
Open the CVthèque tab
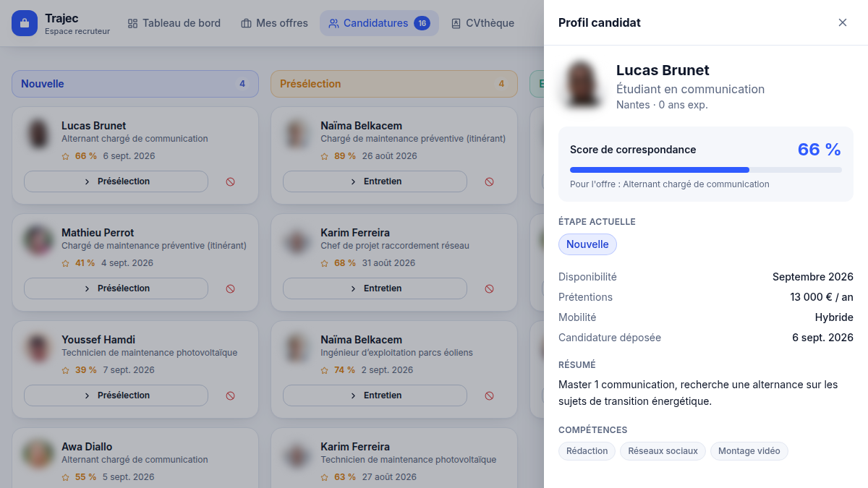(x=482, y=23)
